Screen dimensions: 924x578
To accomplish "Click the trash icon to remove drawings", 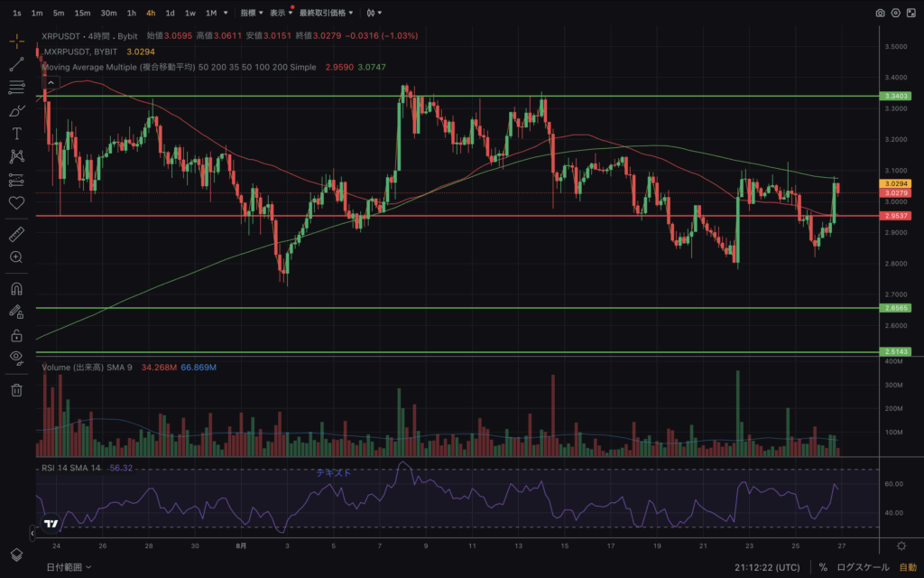I will (x=16, y=390).
